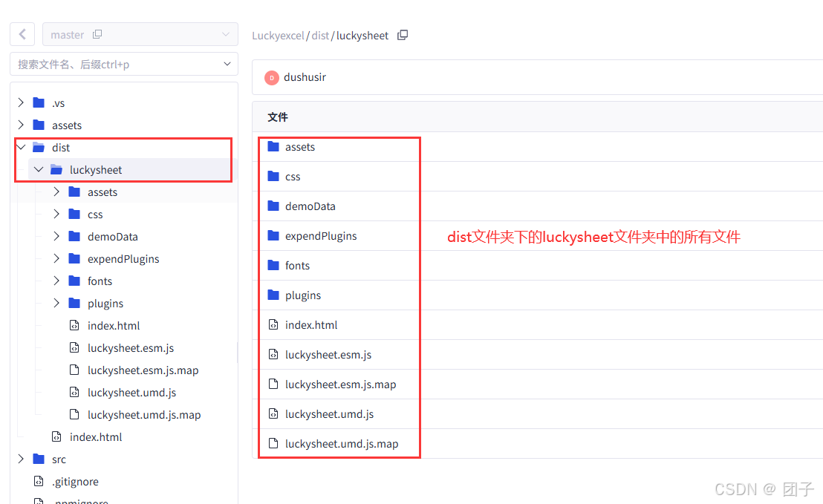Open luckysheet.umd.js.map in file list
The image size is (823, 504).
(x=342, y=444)
